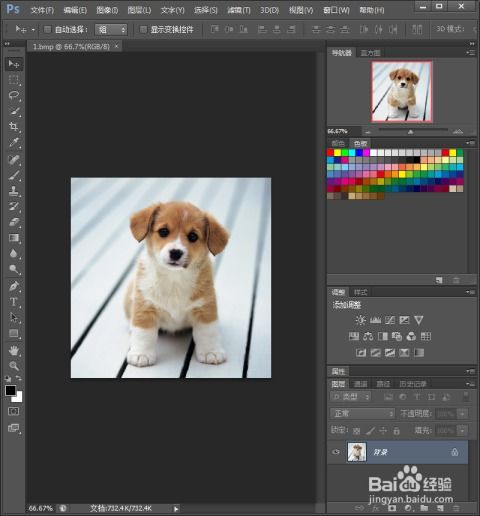480x516 pixels.
Task: Add a Hue/Saturation adjustment layer
Action: click(354, 336)
